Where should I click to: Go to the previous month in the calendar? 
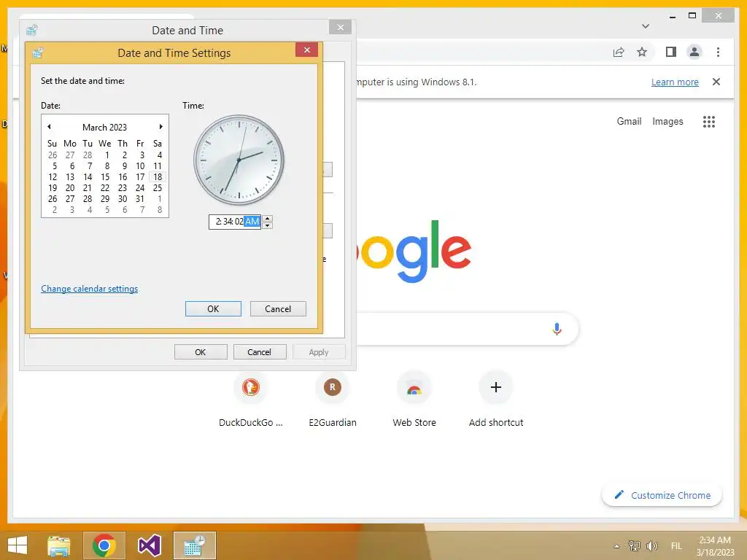(49, 127)
